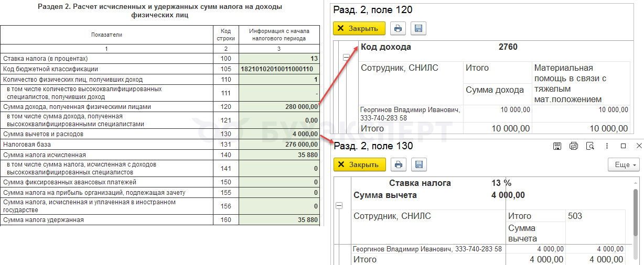The width and height of the screenshot is (644, 265).
Task: Click line 131 amount 276 000,00
Action: click(279, 145)
